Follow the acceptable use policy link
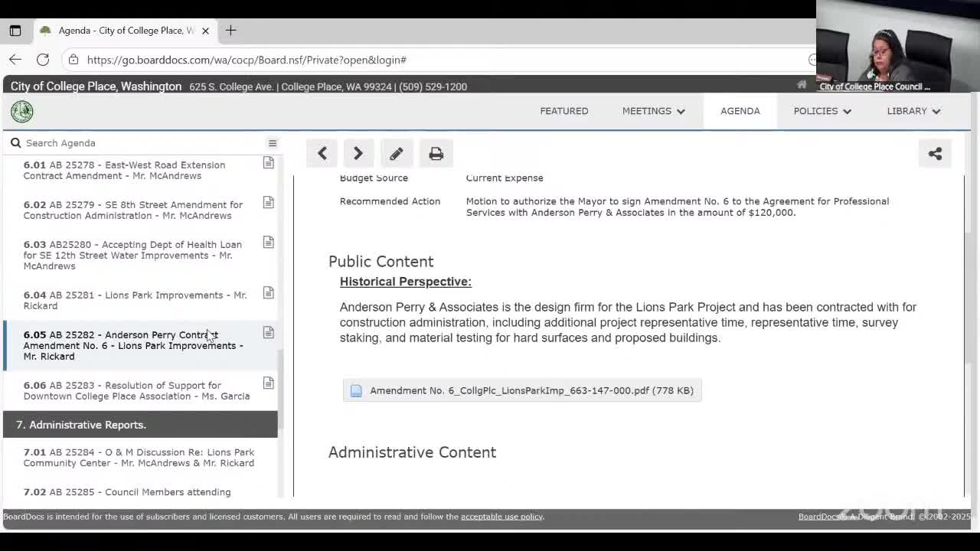The image size is (980, 551). click(x=501, y=517)
